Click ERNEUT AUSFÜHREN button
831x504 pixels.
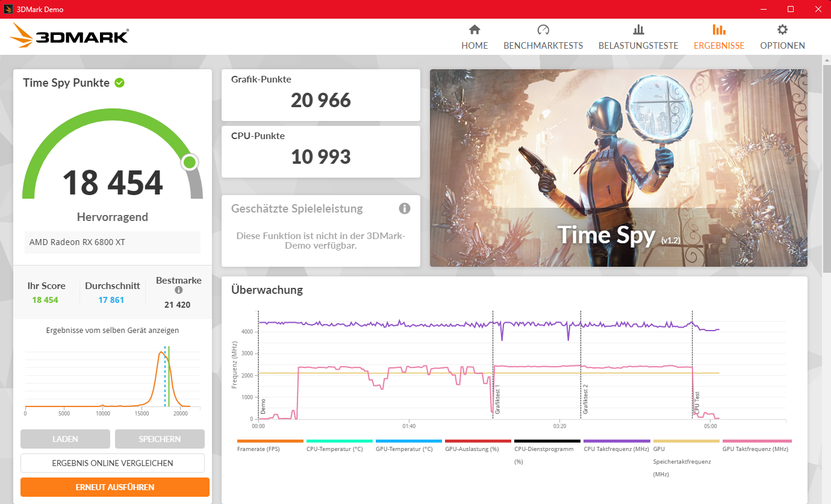(115, 487)
